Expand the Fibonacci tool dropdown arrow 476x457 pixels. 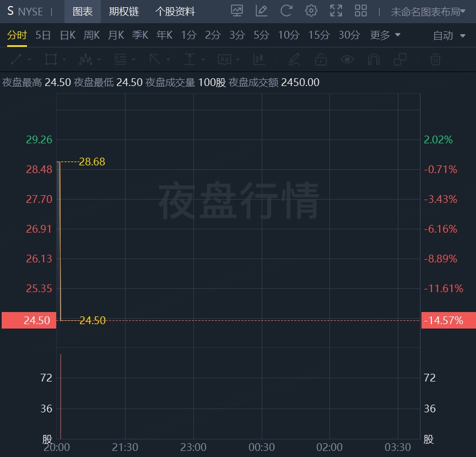[x=133, y=60]
